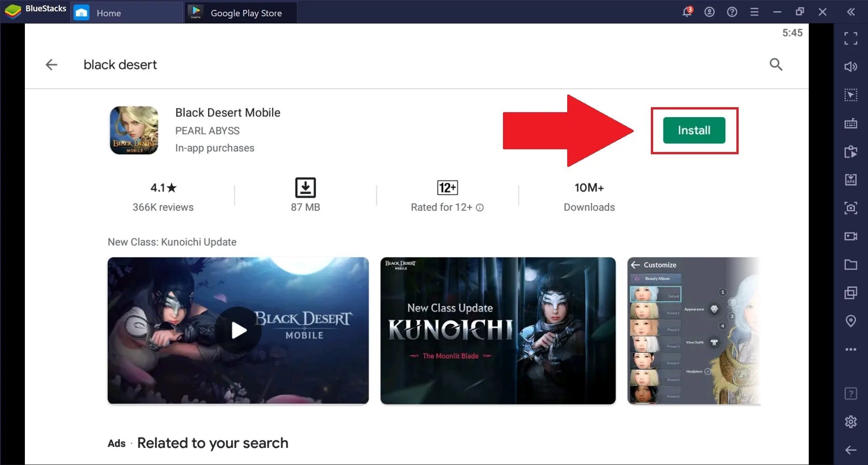Click the rotate and share icon in sidebar
This screenshot has width=868, height=465.
click(x=850, y=152)
